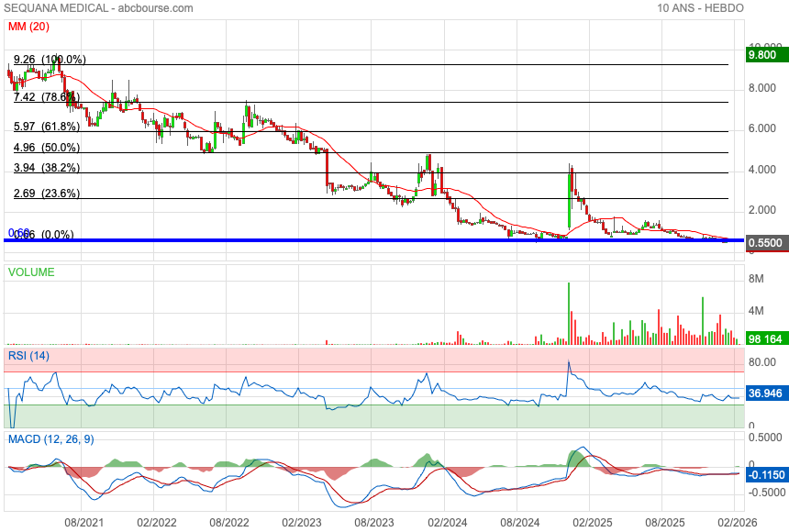
Task: Select the 3.94 (38.2%) Fibonacci level label
Action: (47, 169)
